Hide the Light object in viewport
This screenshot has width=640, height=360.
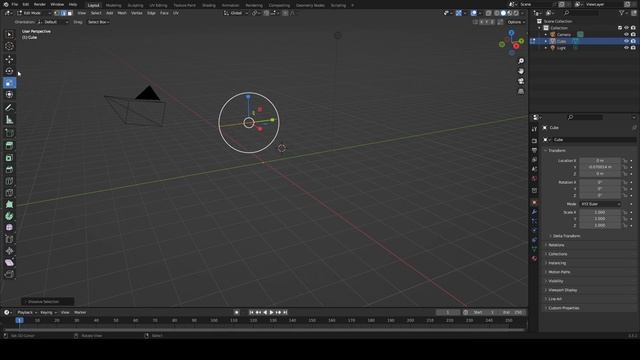tap(626, 48)
